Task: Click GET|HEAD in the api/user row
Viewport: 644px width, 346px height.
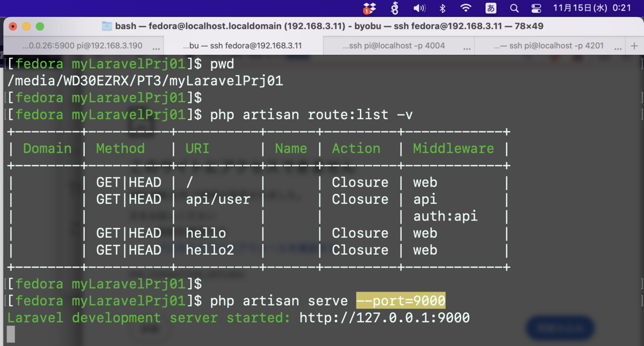Action: tap(129, 200)
